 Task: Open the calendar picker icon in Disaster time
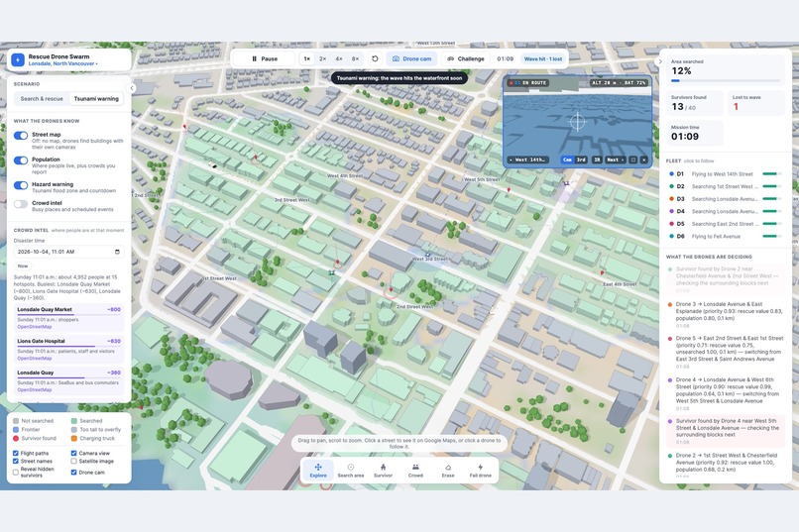117,252
